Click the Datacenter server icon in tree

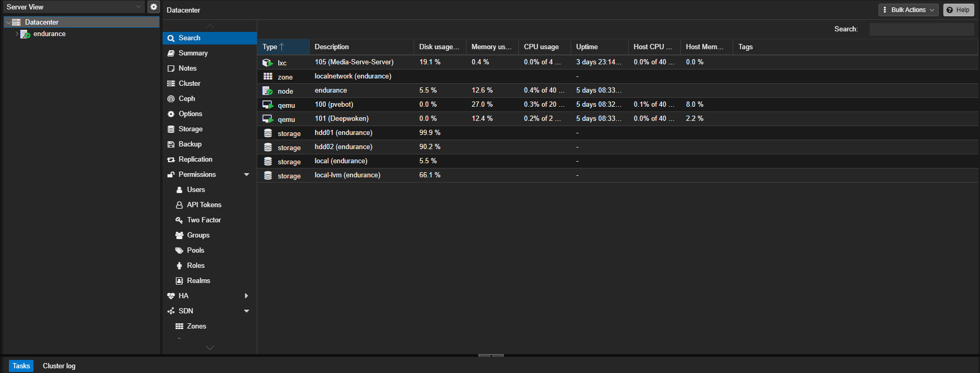(16, 22)
